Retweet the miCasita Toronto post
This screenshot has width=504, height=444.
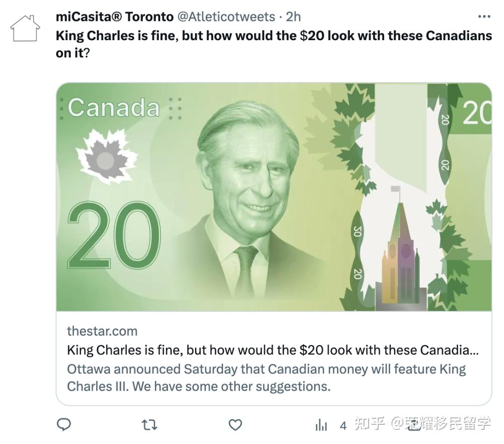[149, 424]
